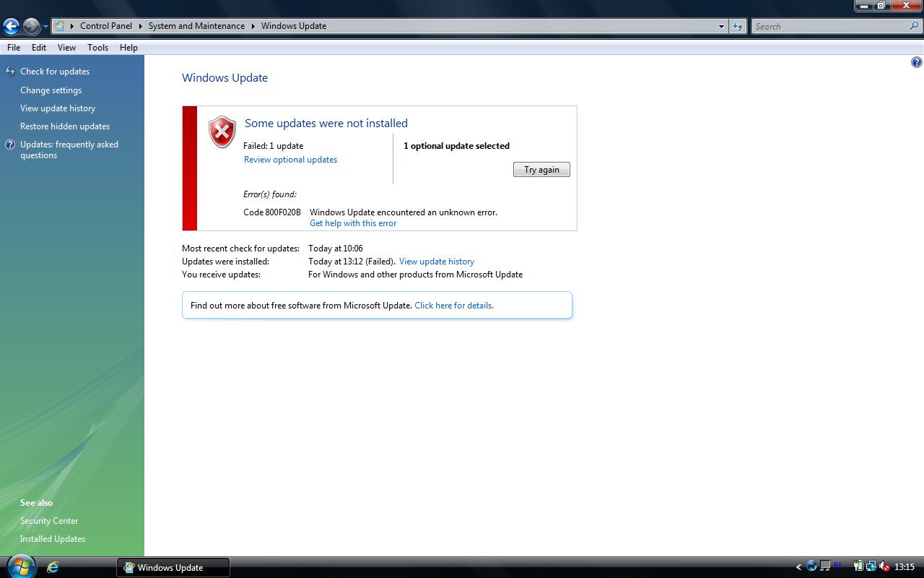
Task: Expand the arrow after Control Panel breadcrumb
Action: 140,26
